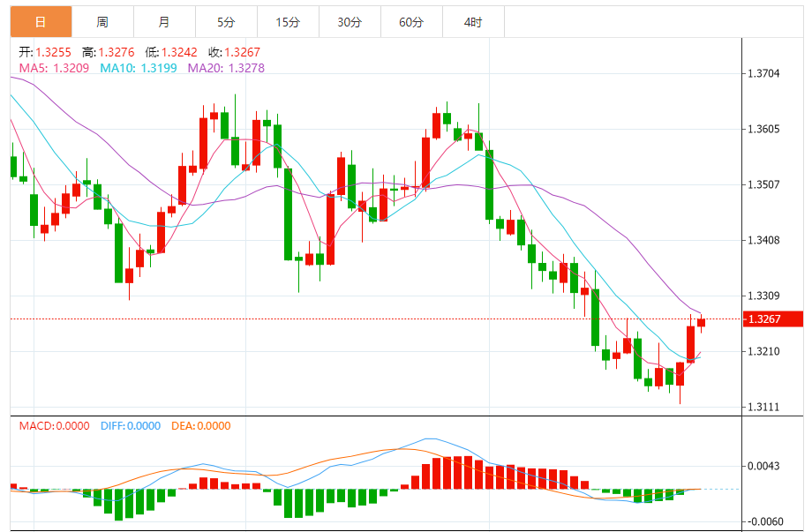Viewport: 812px width, 532px height.
Task: Click the MA10: 1.3199 legend text
Action: click(139, 68)
